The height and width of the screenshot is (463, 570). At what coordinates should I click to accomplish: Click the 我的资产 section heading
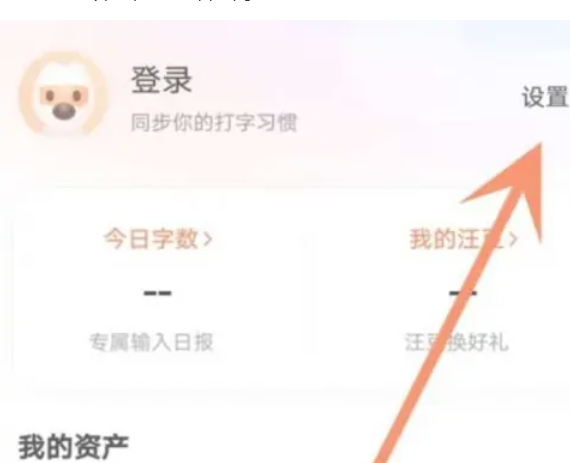[74, 447]
